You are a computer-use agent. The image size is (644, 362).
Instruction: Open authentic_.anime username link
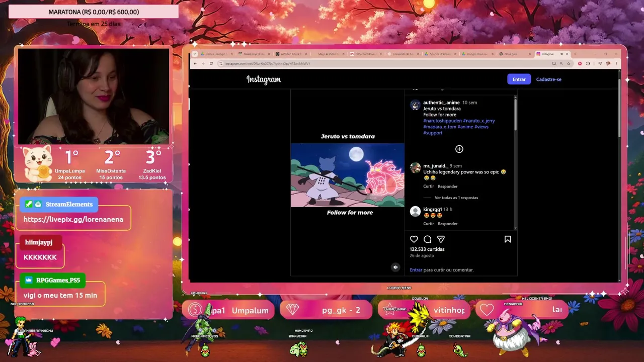point(441,103)
